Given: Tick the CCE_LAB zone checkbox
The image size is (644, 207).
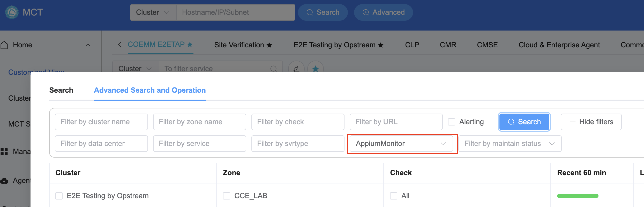Looking at the screenshot, I should 227,196.
